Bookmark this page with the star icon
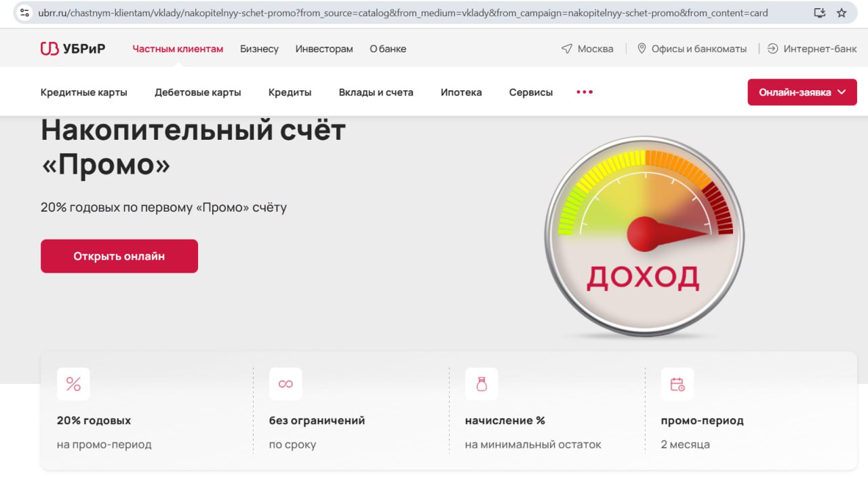Screen dimensions: 868x477 point(842,13)
